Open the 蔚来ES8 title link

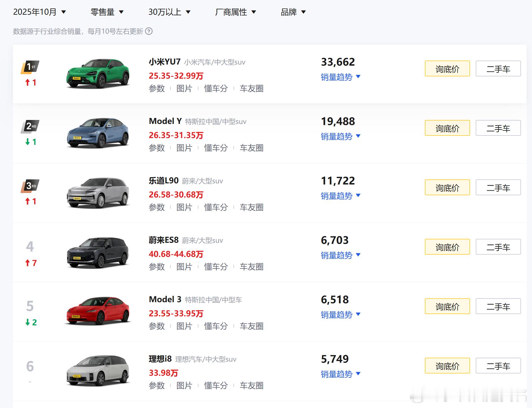coord(164,240)
